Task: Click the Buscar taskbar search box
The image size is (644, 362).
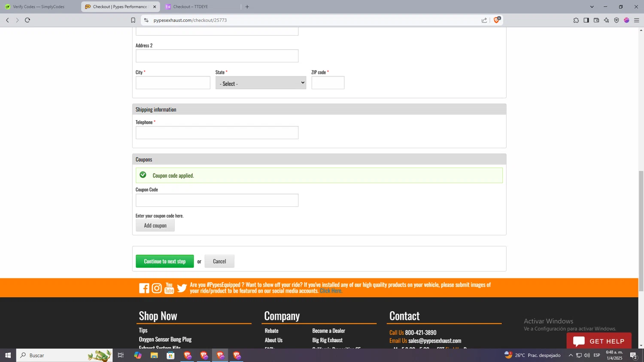Action: [x=64, y=355]
